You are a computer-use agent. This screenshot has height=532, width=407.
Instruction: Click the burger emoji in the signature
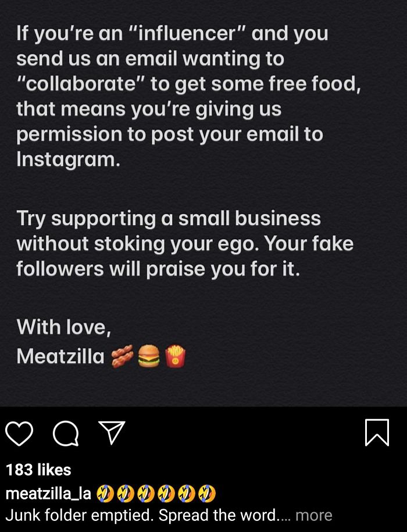(149, 355)
